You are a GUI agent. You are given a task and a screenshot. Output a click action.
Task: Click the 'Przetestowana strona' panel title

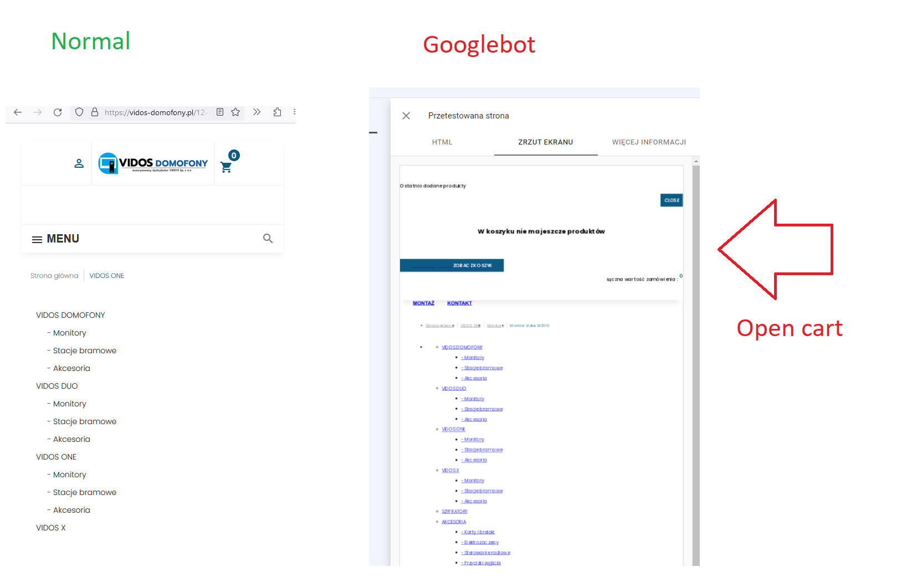pos(469,116)
